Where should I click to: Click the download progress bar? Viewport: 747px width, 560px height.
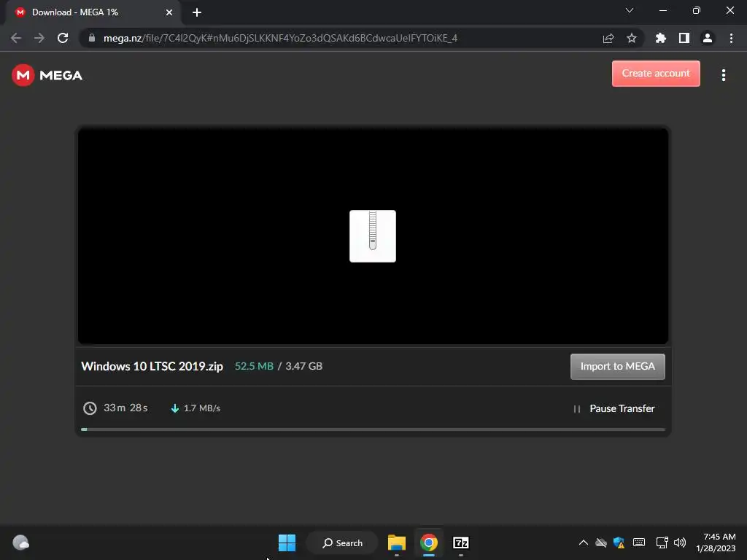point(373,429)
